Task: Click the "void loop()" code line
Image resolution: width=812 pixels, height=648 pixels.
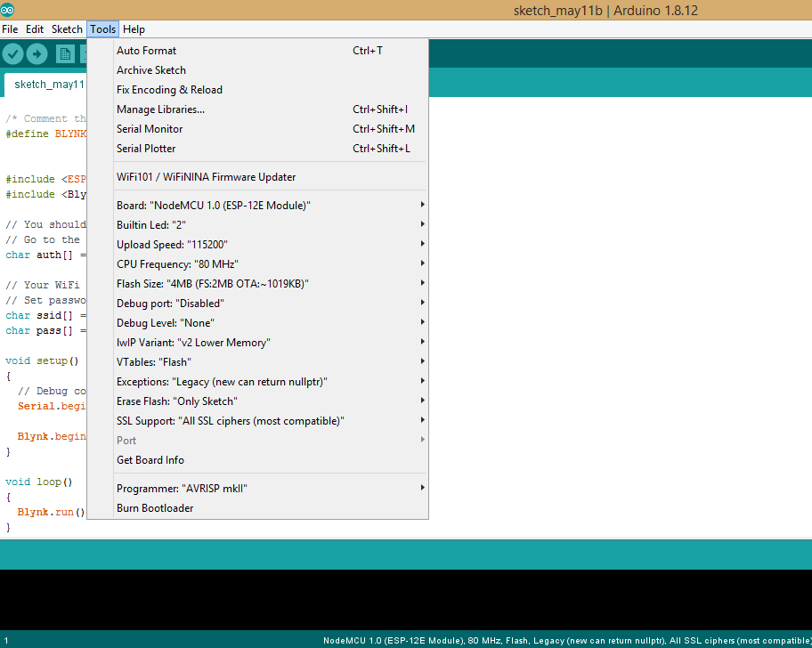Action: (39, 482)
